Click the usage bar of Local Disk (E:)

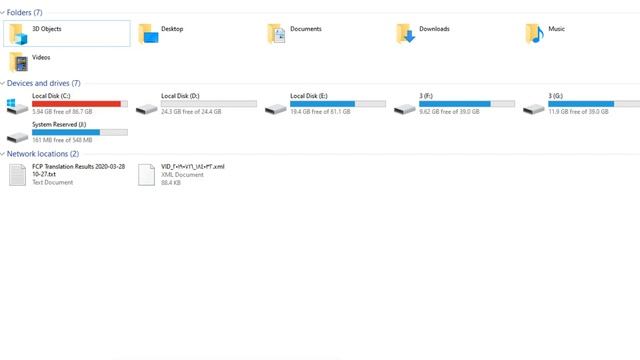click(x=338, y=104)
